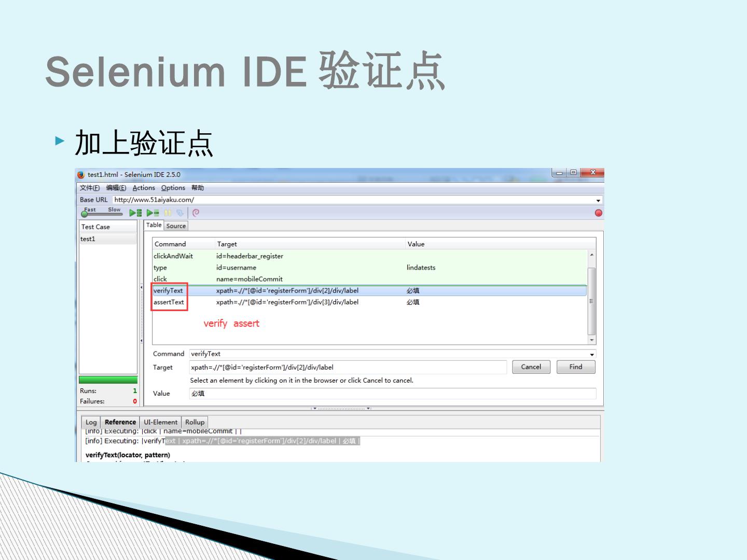Select test1 in the Test Case list

[x=108, y=239]
